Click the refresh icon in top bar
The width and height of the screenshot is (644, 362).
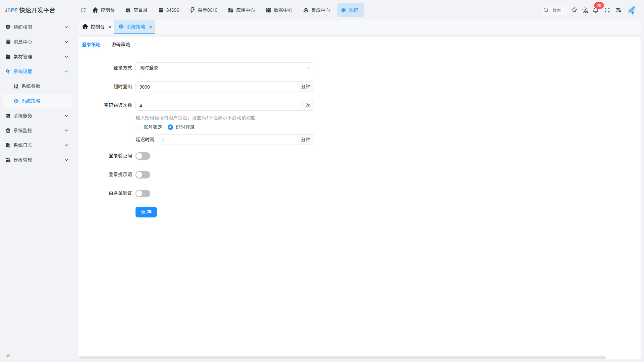(83, 10)
